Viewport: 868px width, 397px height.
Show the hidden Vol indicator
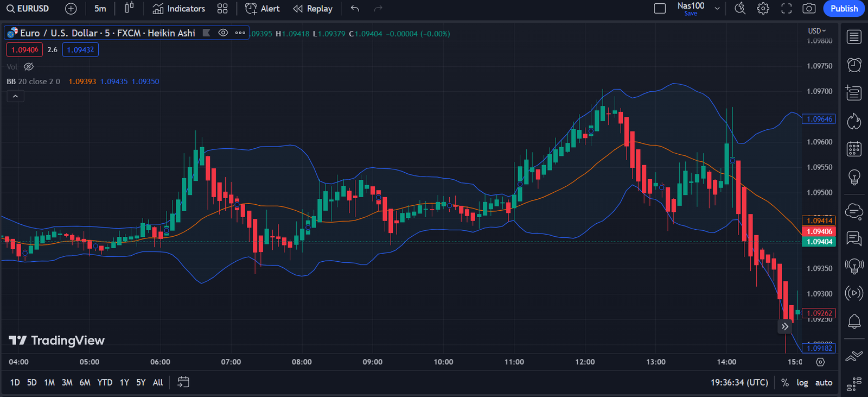29,67
